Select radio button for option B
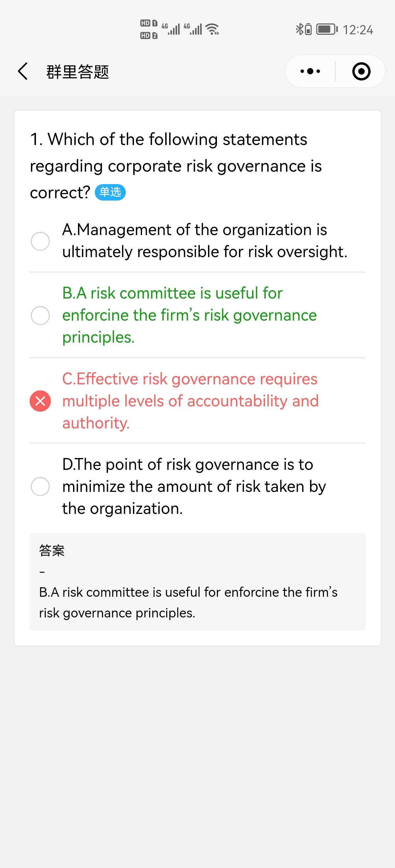 (x=40, y=315)
